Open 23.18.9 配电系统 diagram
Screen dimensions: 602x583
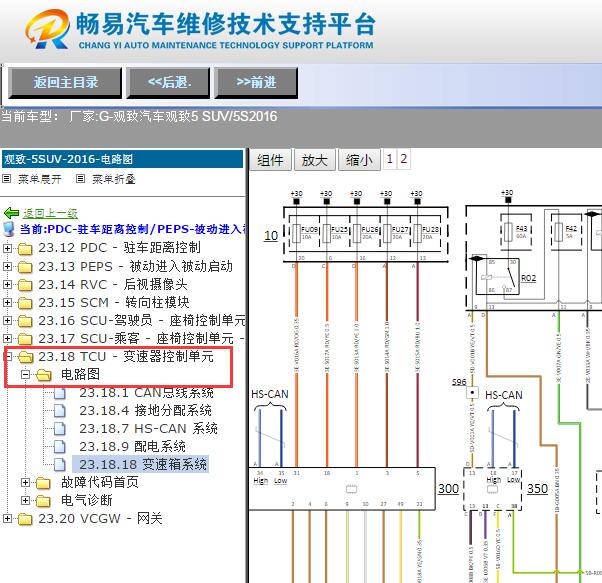click(x=132, y=447)
